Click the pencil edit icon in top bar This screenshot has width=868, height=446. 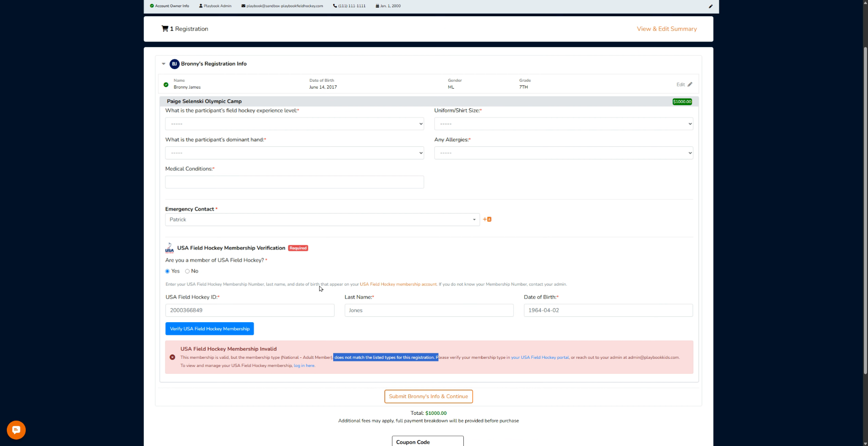point(711,6)
